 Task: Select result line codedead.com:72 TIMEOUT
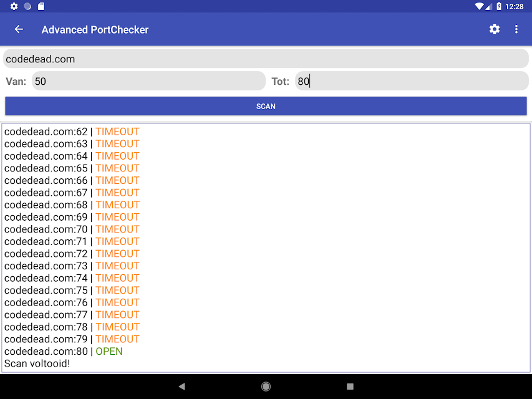pyautogui.click(x=72, y=254)
